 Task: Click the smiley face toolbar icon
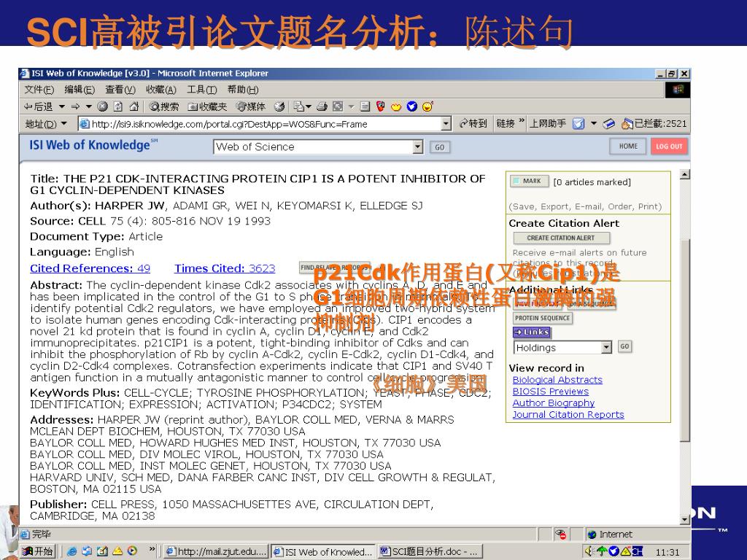[x=427, y=106]
